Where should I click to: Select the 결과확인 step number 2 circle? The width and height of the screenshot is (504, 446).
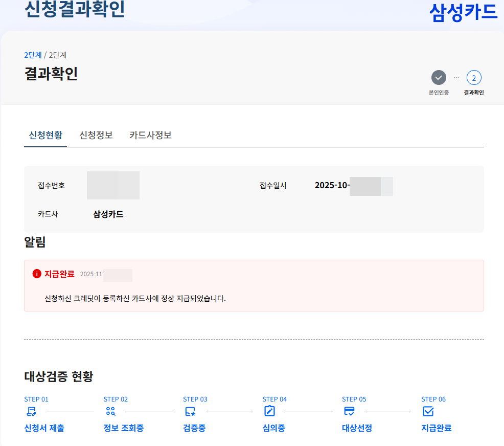(474, 78)
